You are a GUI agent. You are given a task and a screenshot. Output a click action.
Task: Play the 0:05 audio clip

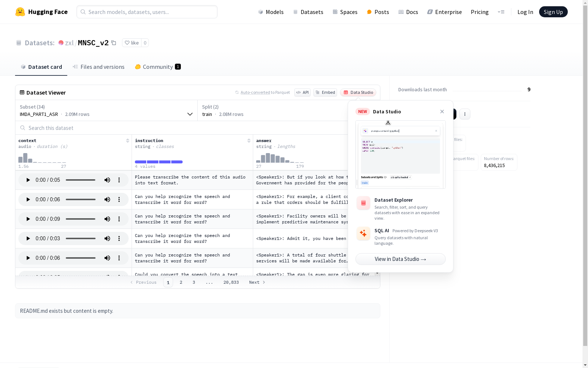28,180
